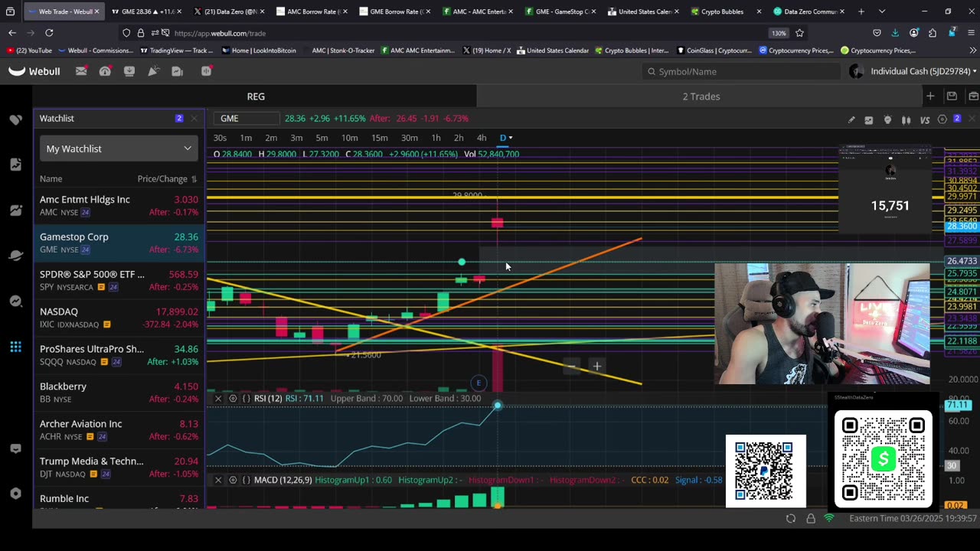This screenshot has height=551, width=980.
Task: Zoom in chart with plus button
Action: 597,367
